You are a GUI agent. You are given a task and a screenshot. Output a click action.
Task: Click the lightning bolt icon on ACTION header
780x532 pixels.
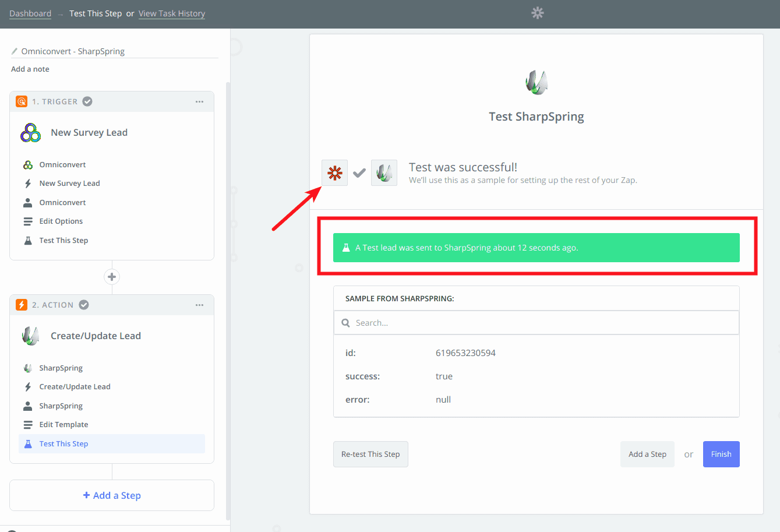tap(21, 304)
